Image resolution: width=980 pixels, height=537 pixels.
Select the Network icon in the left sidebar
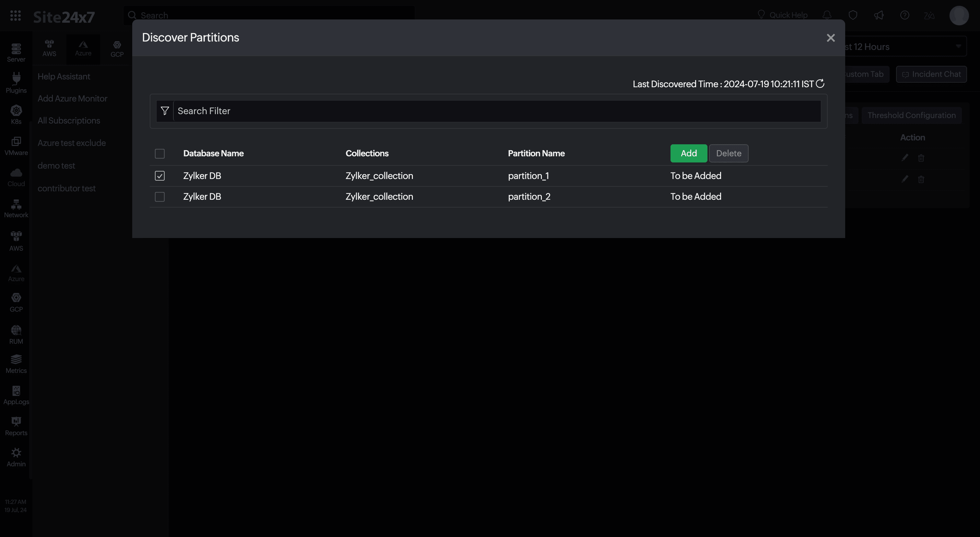tap(16, 208)
